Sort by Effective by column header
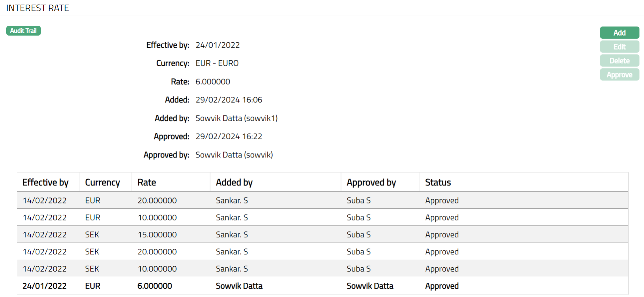 coord(45,183)
